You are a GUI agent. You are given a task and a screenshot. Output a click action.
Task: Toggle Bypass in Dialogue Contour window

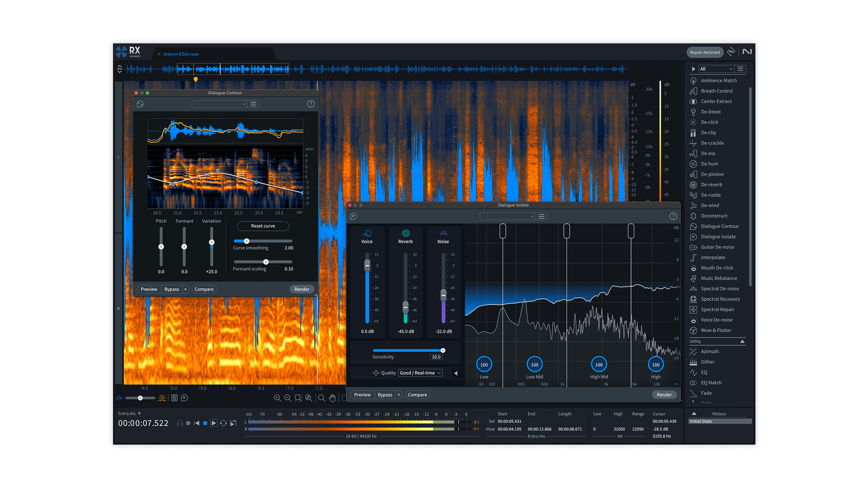tap(171, 289)
